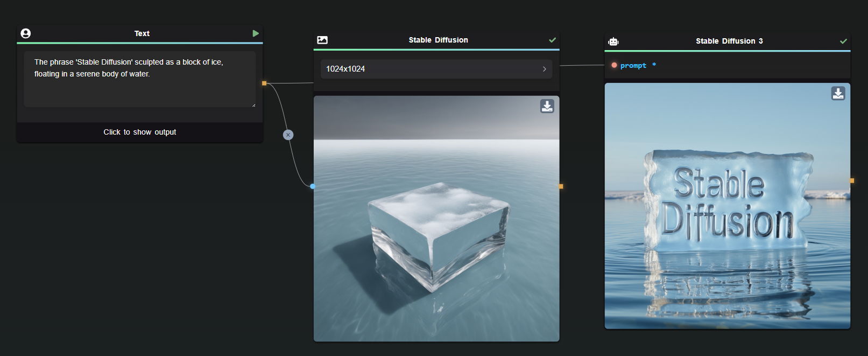
Task: Click to show output on Text node
Action: pos(140,132)
